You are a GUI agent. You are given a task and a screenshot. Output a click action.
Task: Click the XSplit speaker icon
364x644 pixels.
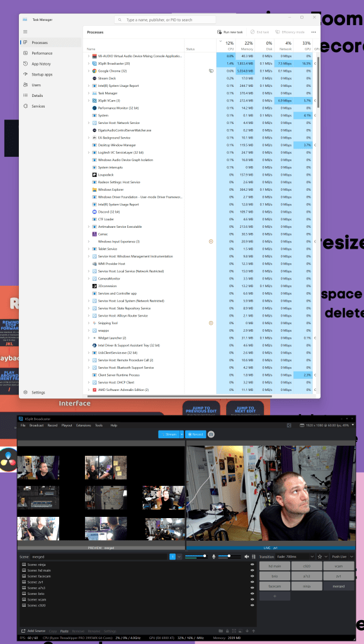246,556
